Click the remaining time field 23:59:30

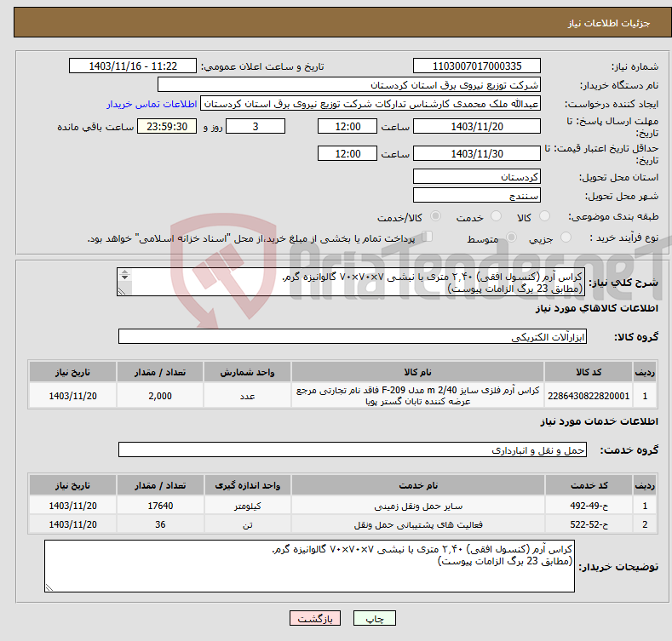point(167,126)
